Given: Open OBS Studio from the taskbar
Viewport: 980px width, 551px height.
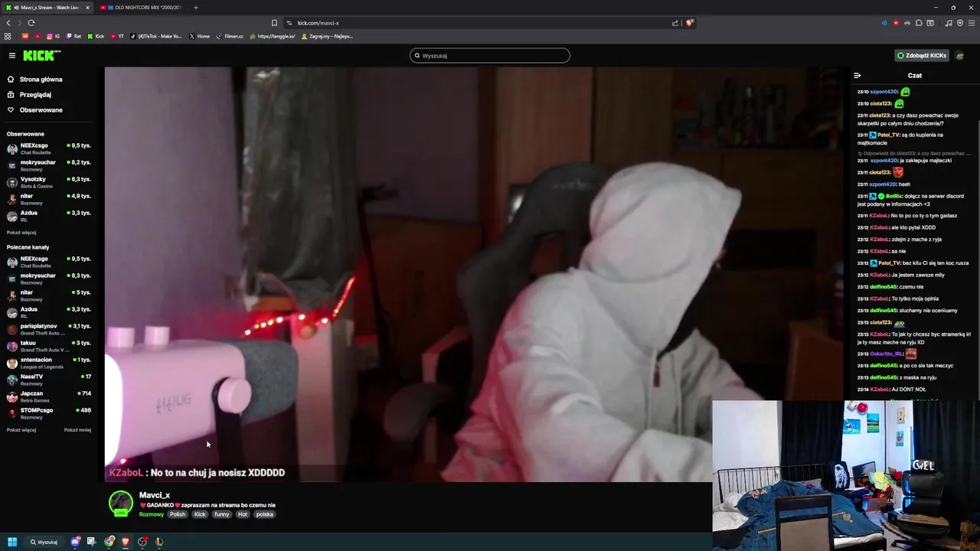Looking at the screenshot, I should pyautogui.click(x=142, y=542).
